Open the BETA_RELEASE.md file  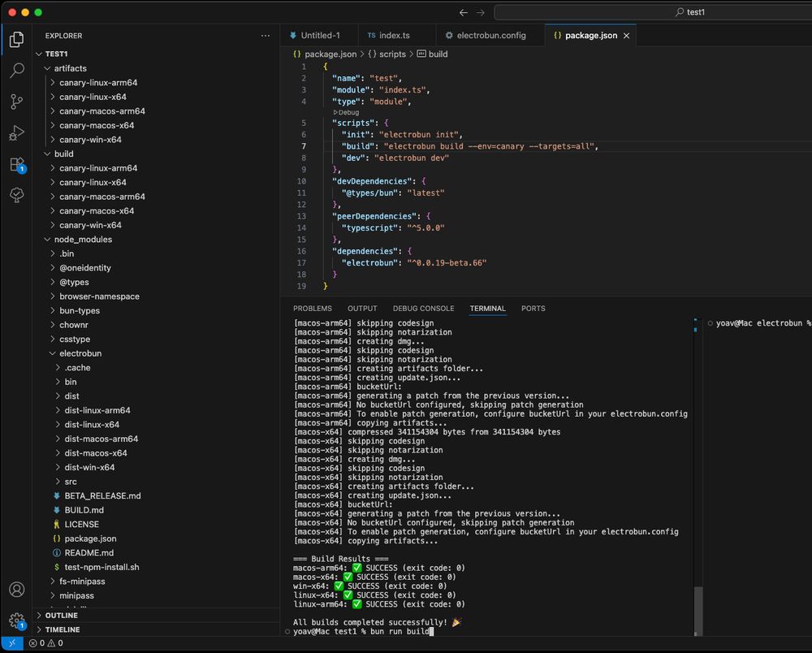[155, 495]
